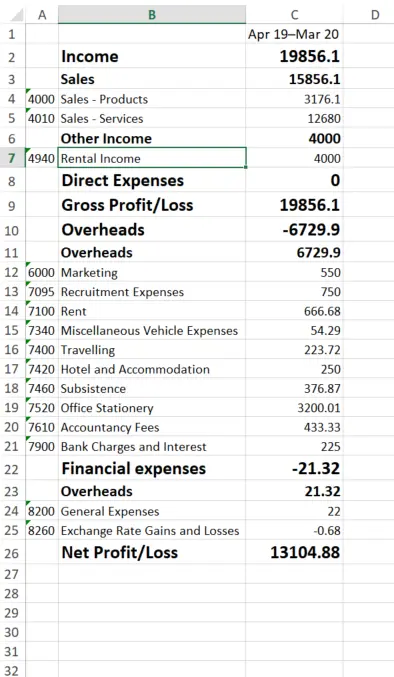The image size is (394, 677).
Task: Select row 1 header
Action: point(12,34)
